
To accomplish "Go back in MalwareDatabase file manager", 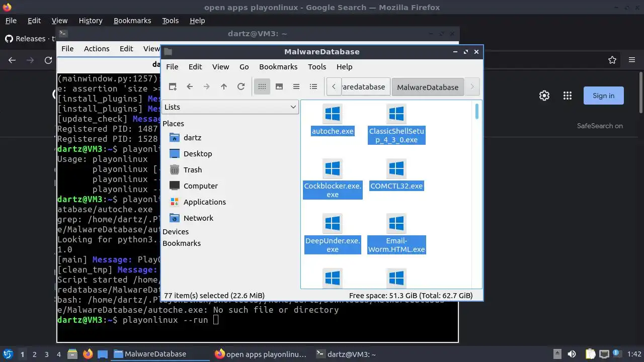I will tap(190, 86).
